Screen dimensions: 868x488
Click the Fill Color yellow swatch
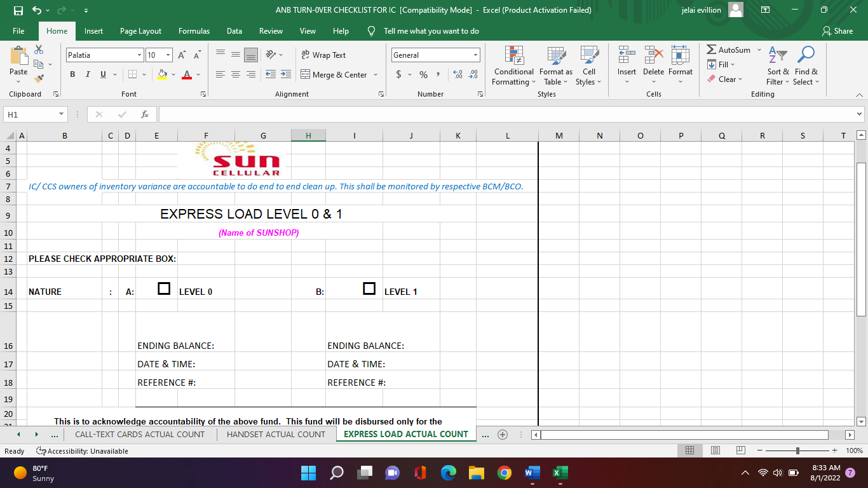pyautogui.click(x=162, y=74)
